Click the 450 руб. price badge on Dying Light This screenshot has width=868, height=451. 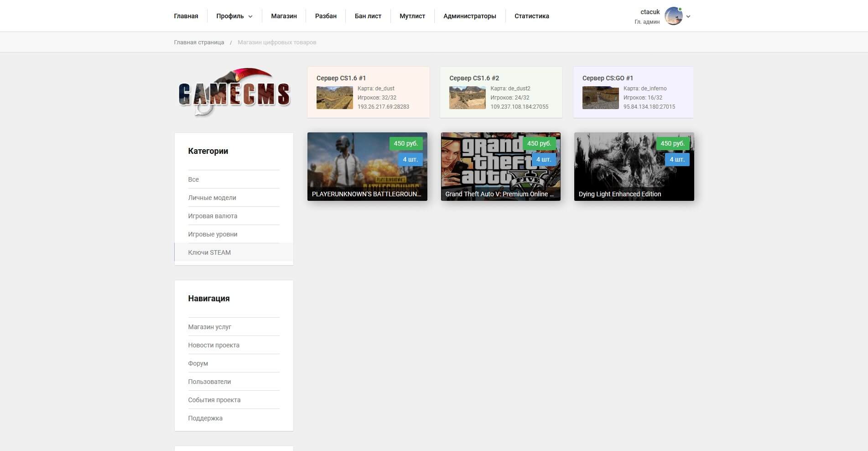[672, 143]
